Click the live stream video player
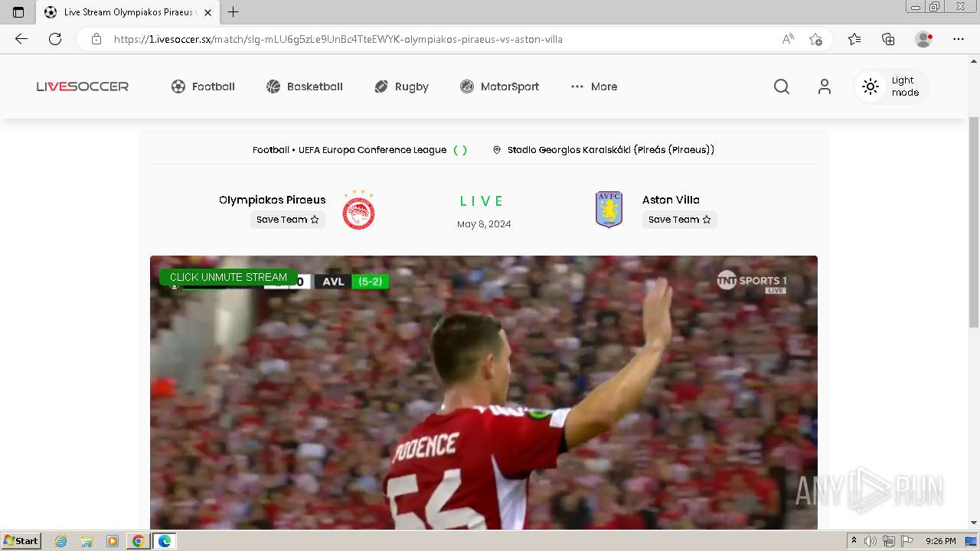Image resolution: width=980 pixels, height=551 pixels. click(484, 393)
